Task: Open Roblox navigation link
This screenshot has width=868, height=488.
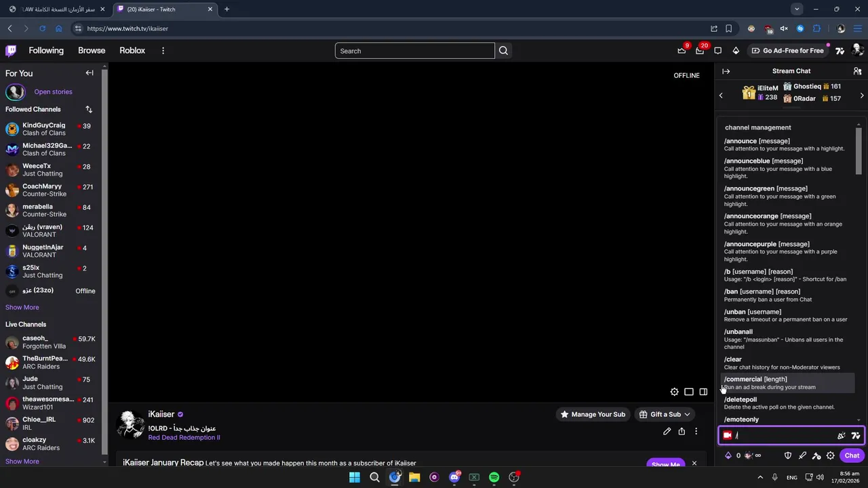Action: [x=132, y=51]
